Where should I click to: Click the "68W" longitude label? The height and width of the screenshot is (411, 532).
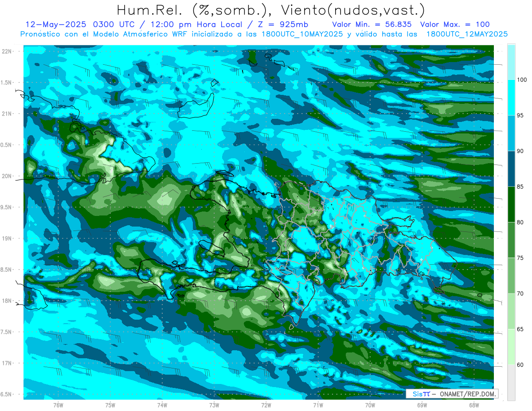(474, 405)
